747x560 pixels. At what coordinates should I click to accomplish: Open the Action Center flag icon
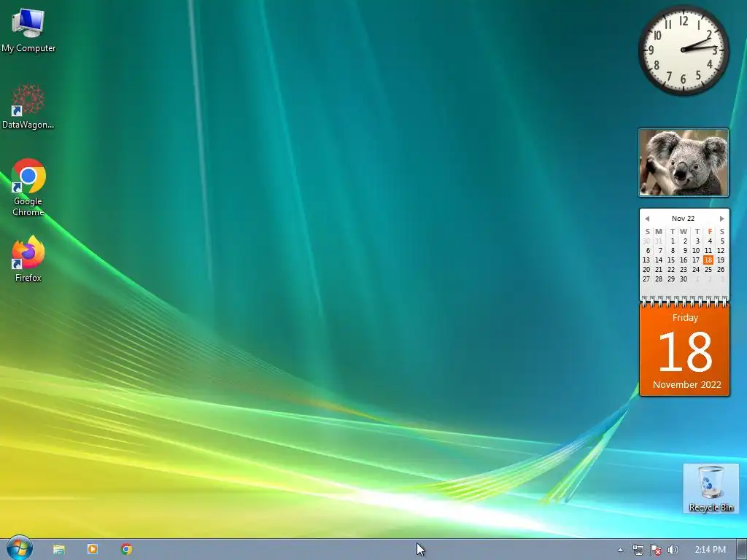(x=656, y=550)
